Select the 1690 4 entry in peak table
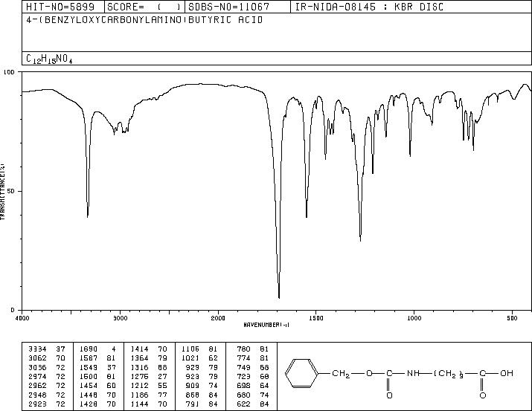The height and width of the screenshot is (411, 532). (x=97, y=349)
